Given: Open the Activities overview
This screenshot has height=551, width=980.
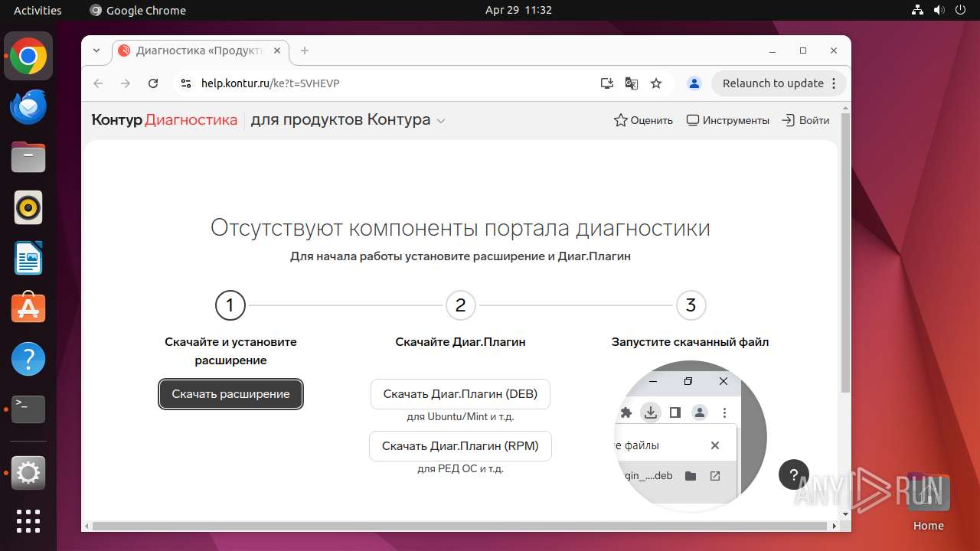Looking at the screenshot, I should (38, 10).
